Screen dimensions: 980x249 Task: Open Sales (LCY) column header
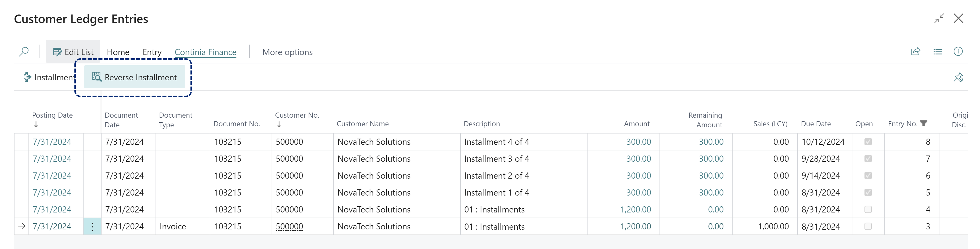770,124
